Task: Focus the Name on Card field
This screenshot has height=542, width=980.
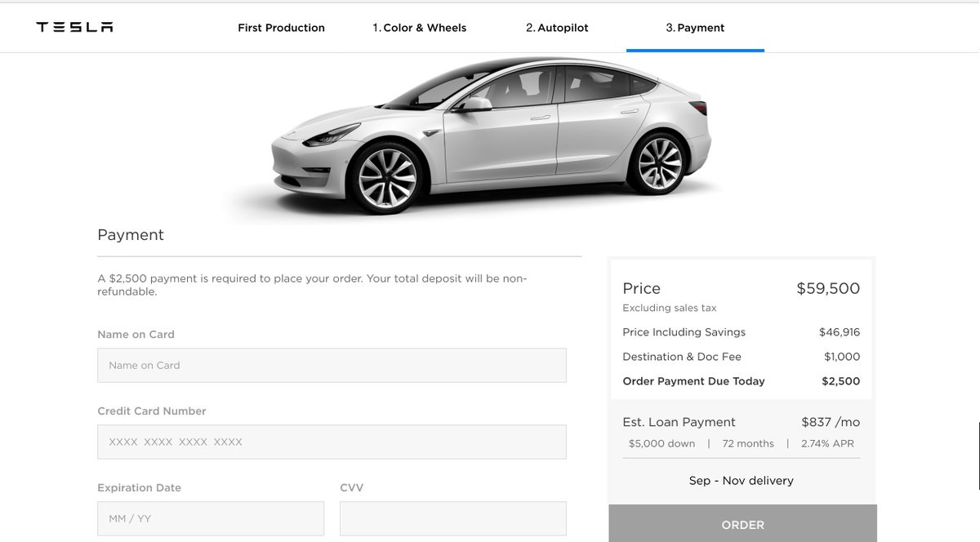Action: click(332, 365)
